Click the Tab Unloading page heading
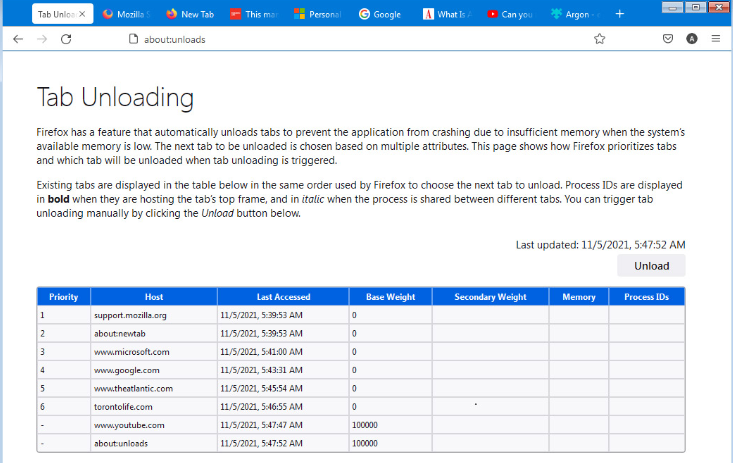This screenshot has width=733, height=463. point(115,97)
